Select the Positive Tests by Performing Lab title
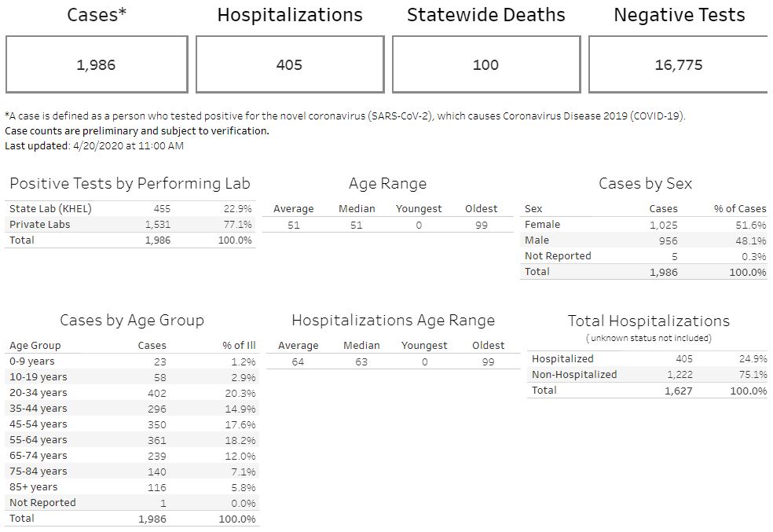This screenshot has width=773, height=532. pos(130,184)
